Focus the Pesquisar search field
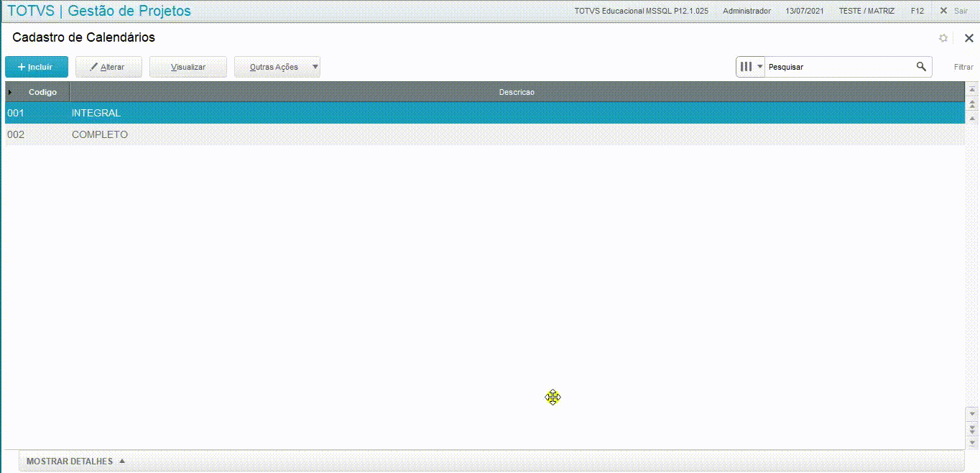The image size is (980, 473). [x=839, y=67]
